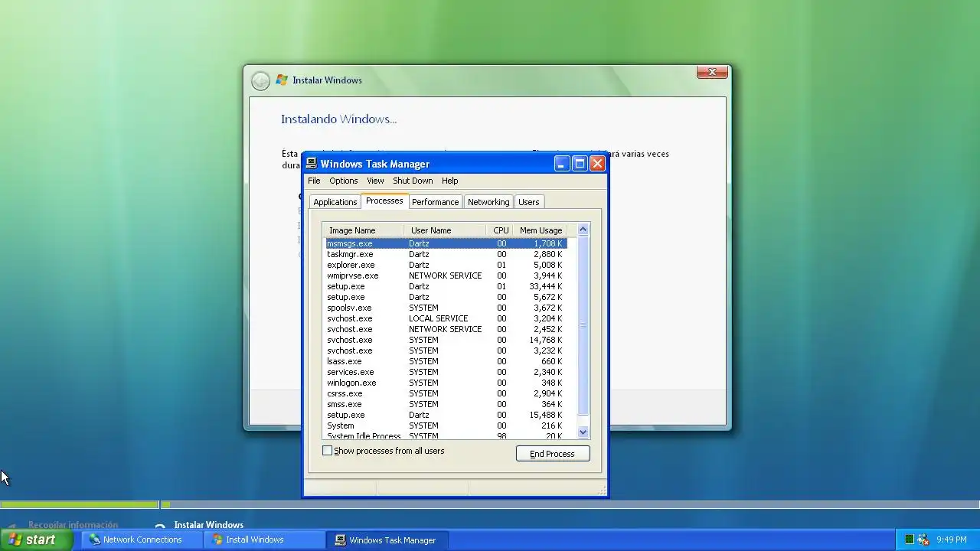This screenshot has height=551, width=980.
Task: Select winlogon.exe process row
Action: coord(446,383)
